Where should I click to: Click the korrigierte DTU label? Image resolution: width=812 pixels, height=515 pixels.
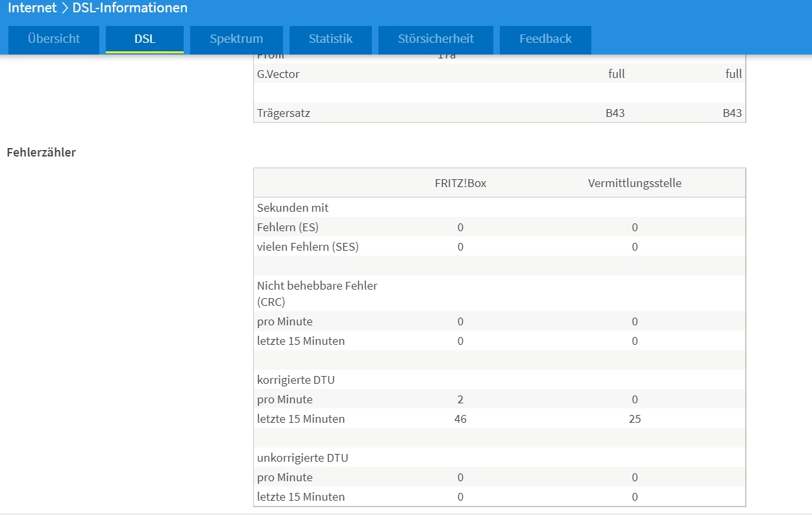coord(295,380)
